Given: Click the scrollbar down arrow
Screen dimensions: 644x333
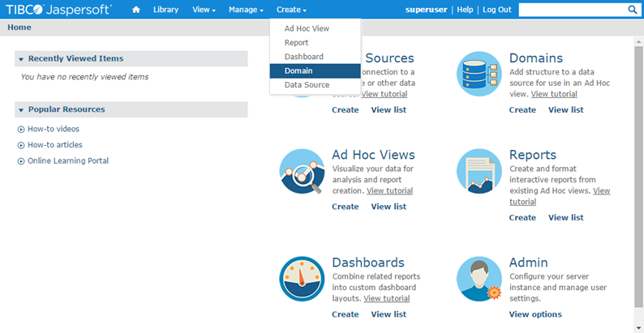Looking at the screenshot, I should tap(638, 327).
